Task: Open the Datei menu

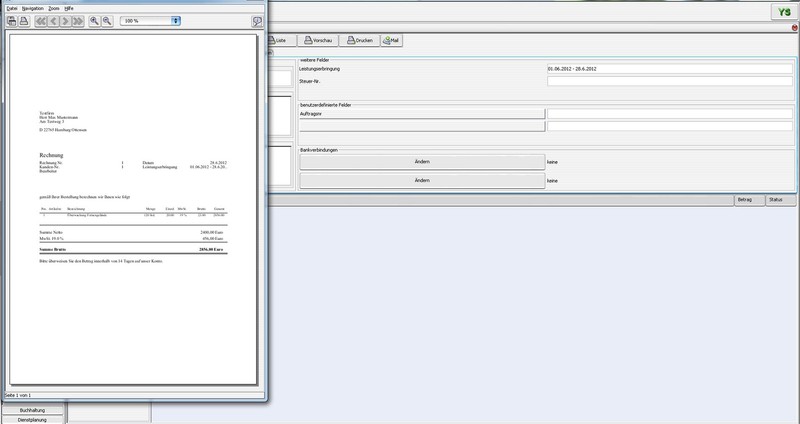Action: coord(11,9)
